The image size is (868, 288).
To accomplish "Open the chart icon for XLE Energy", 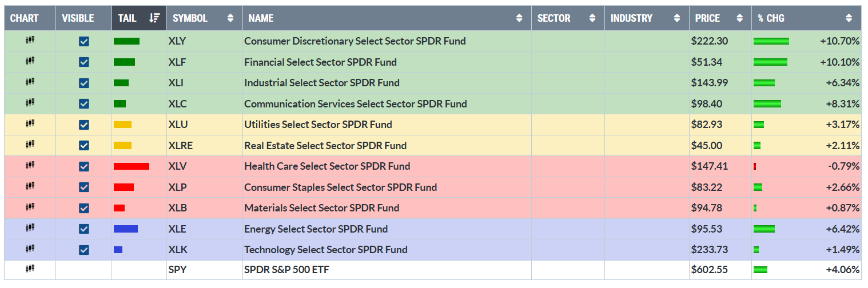I will pos(30,229).
